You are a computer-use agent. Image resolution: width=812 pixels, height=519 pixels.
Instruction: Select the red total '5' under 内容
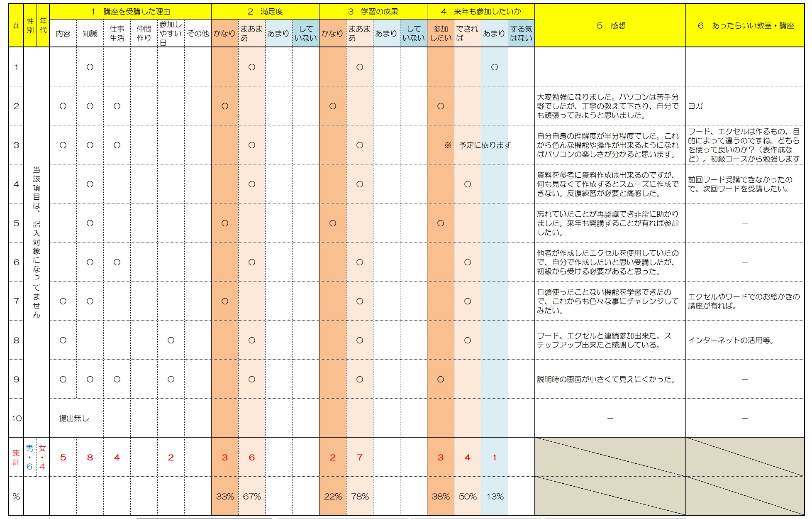tap(63, 457)
